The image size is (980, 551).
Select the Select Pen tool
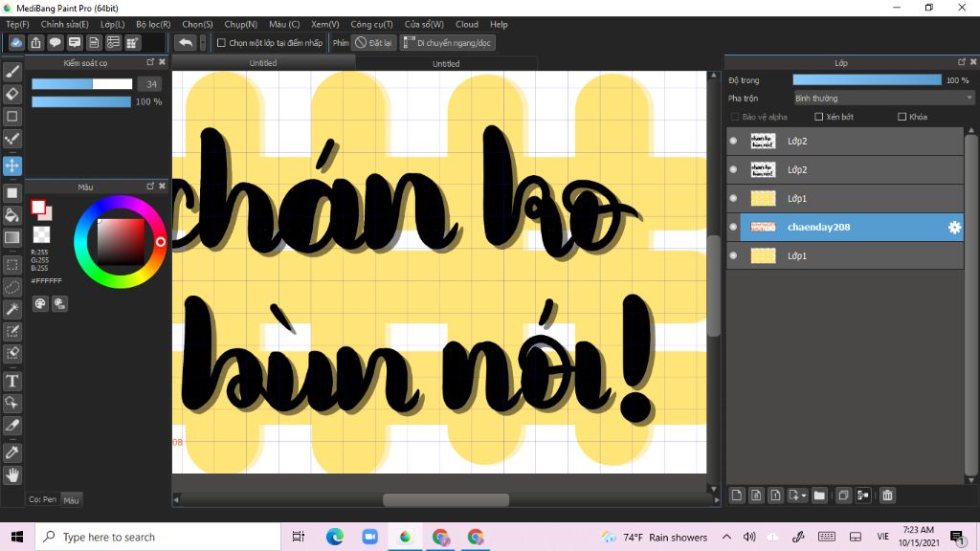[11, 331]
